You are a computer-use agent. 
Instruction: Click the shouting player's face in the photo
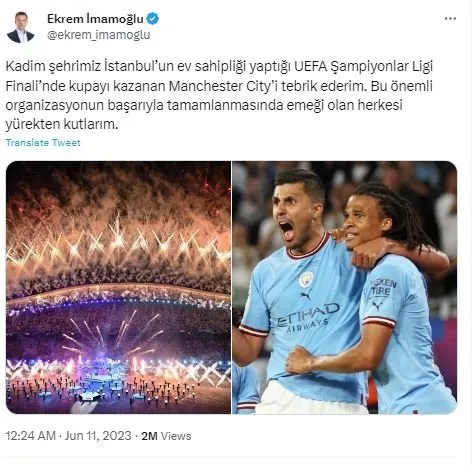tap(293, 217)
